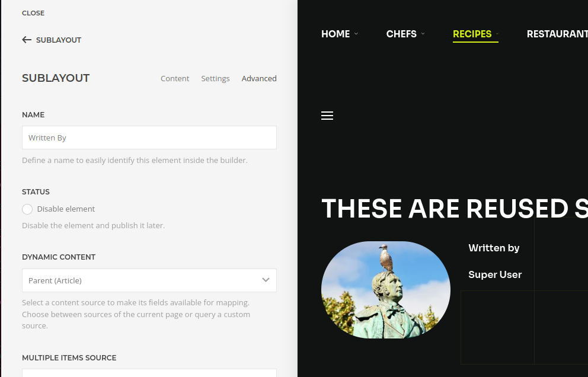588x377 pixels.
Task: Click the 'Written by' text in preview
Action: (494, 248)
